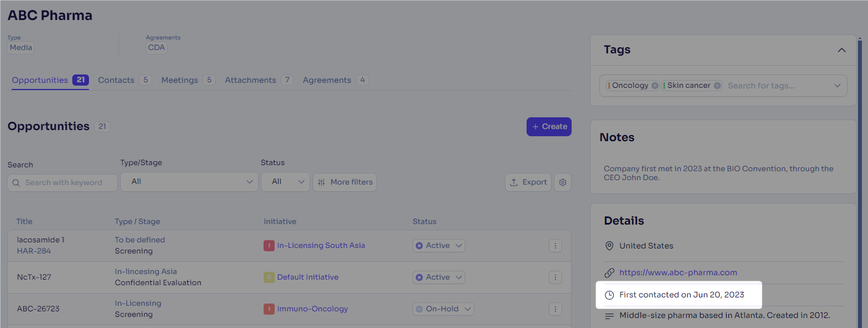Remove the Oncology tag
Screen dimensions: 868x328
(655, 86)
